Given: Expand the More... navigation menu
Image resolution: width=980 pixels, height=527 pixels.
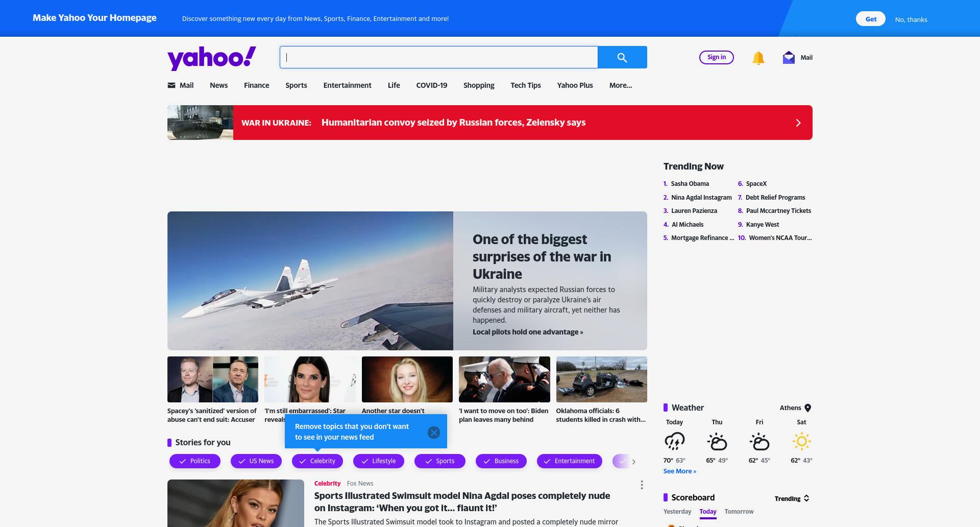Looking at the screenshot, I should click(621, 85).
